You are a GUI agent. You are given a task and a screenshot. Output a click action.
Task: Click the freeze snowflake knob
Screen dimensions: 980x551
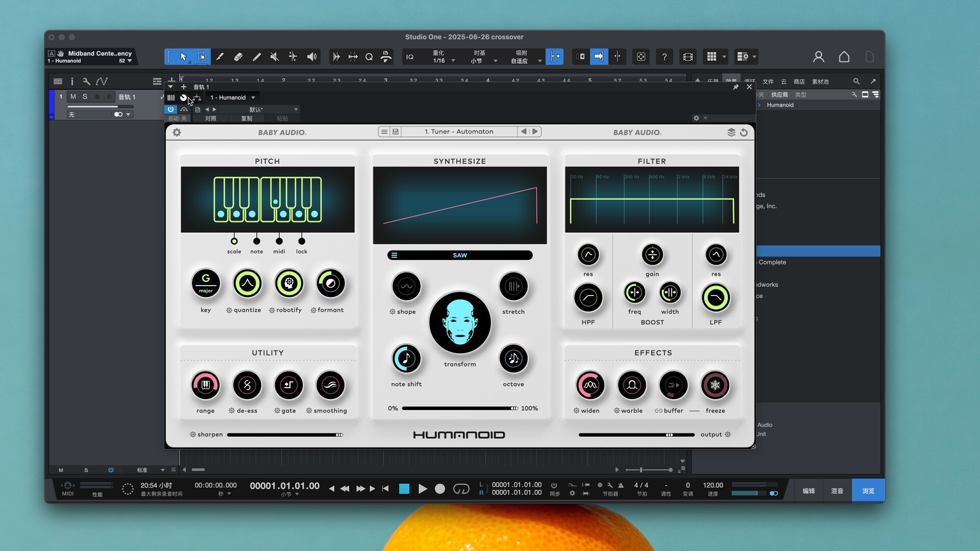(x=715, y=385)
